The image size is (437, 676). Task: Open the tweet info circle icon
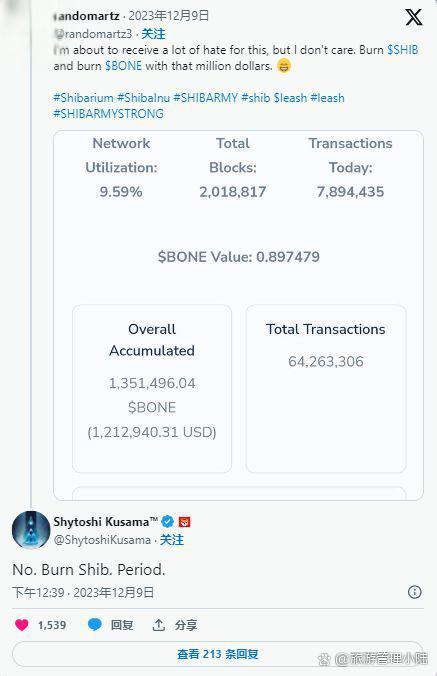[414, 592]
